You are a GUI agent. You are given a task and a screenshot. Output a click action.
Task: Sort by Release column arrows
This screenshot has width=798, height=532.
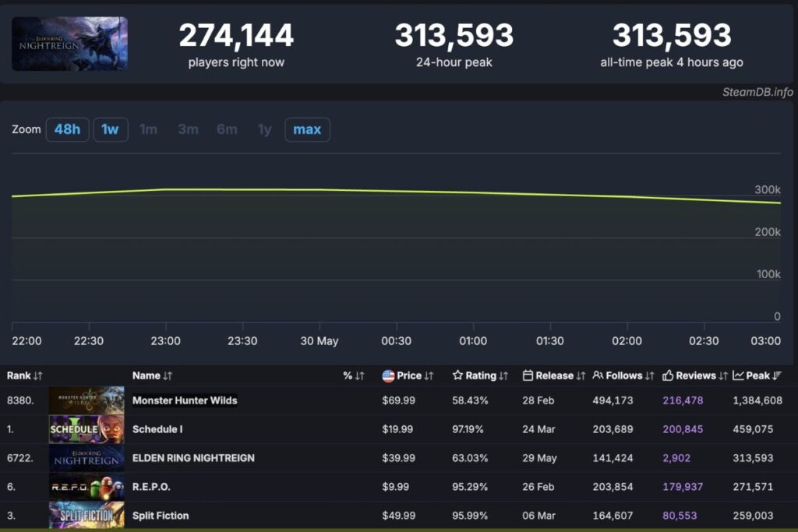click(x=581, y=376)
